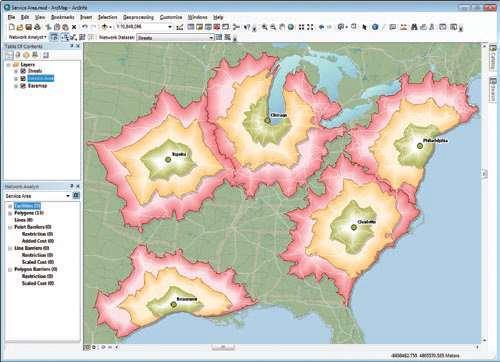Open a map document
The image size is (500, 362).
(x=20, y=27)
